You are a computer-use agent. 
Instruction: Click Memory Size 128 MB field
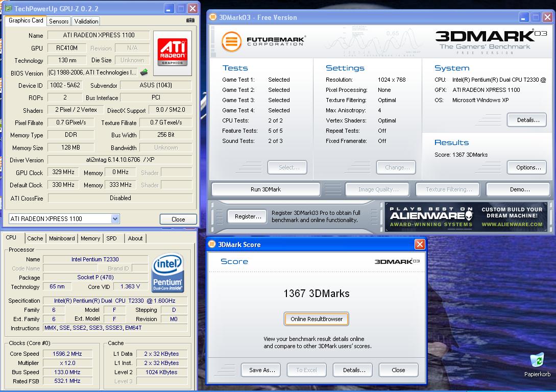70,148
